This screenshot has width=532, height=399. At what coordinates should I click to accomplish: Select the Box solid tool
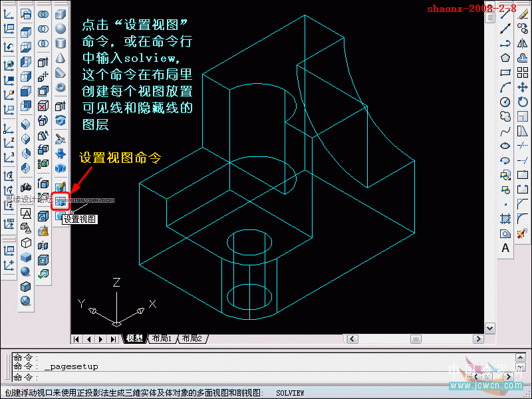[61, 14]
